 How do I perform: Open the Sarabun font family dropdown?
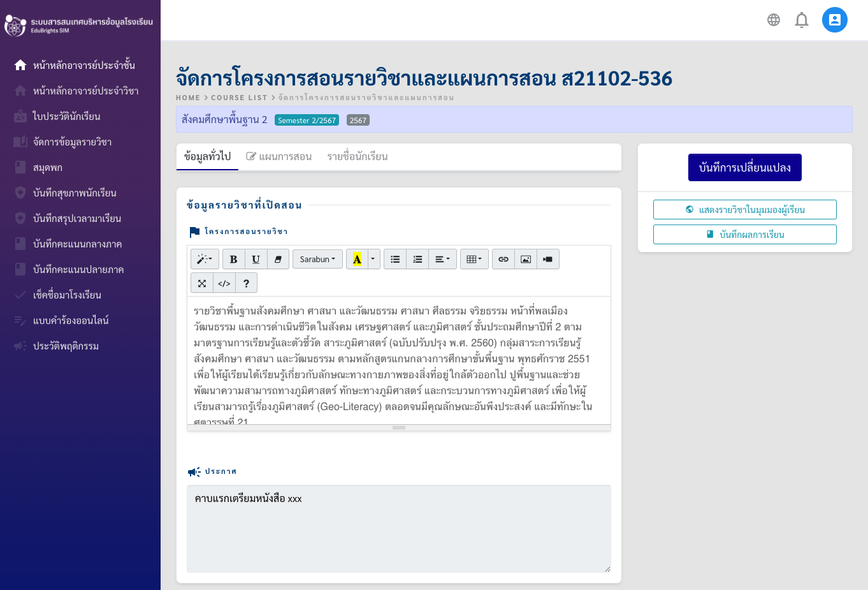(x=317, y=259)
